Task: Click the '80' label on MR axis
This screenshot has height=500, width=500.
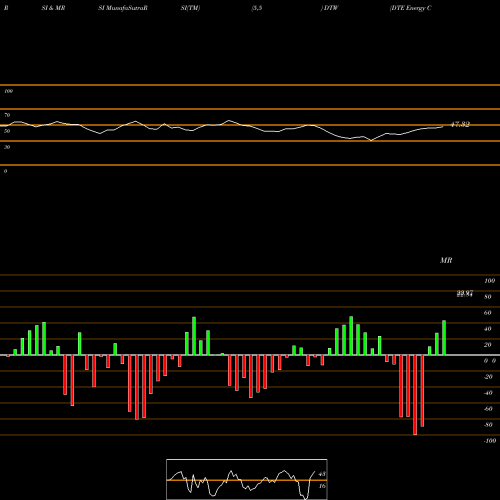Action: pyautogui.click(x=487, y=297)
